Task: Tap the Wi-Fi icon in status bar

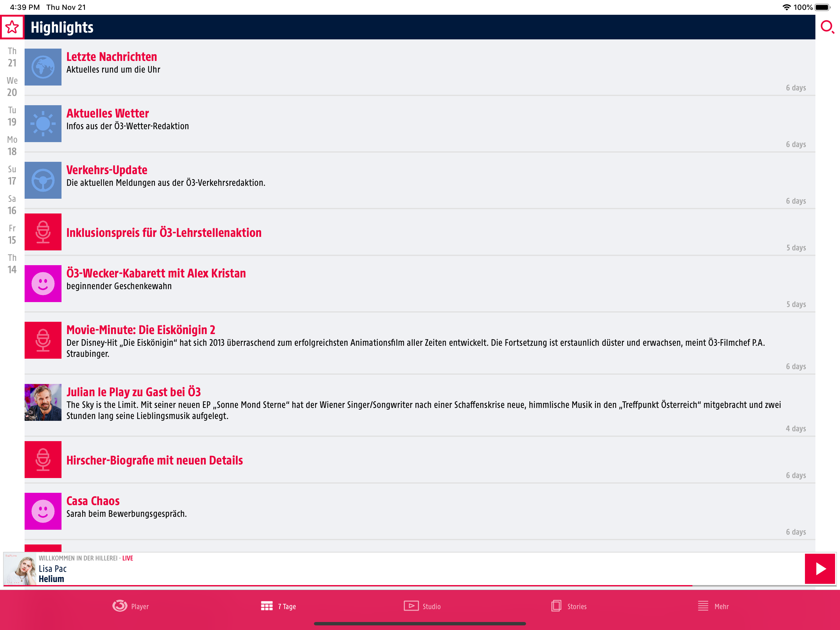Action: 787,7
